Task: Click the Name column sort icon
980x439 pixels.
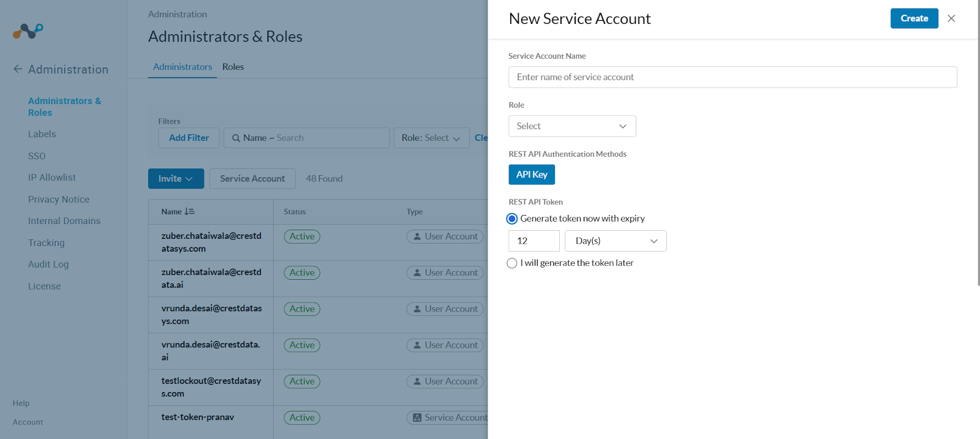Action: click(189, 211)
